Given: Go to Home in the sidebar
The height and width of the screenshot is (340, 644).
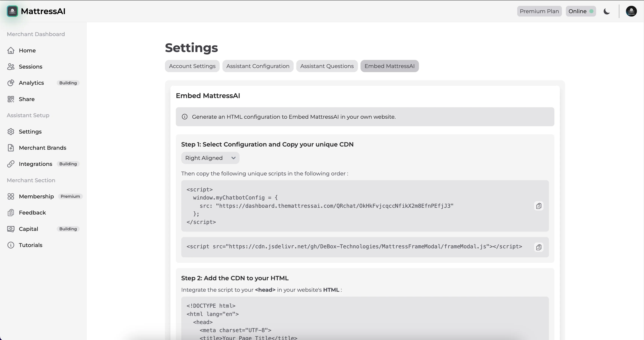Looking at the screenshot, I should [27, 51].
